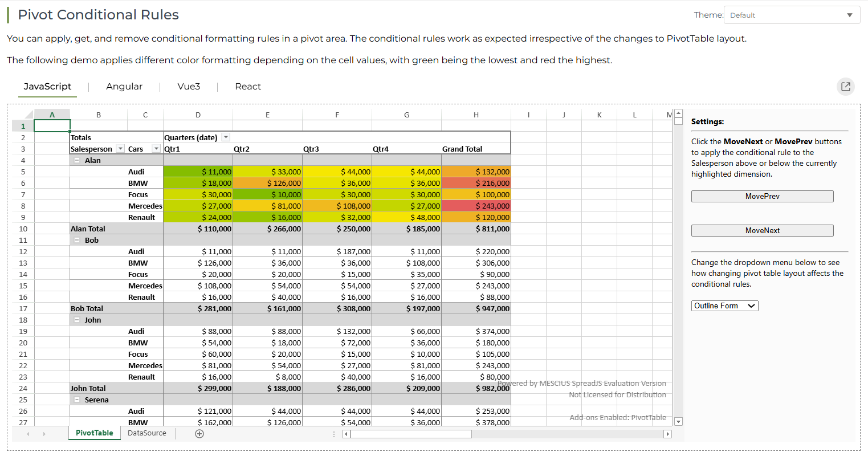Select column H header
This screenshot has width=868, height=452.
pos(476,115)
